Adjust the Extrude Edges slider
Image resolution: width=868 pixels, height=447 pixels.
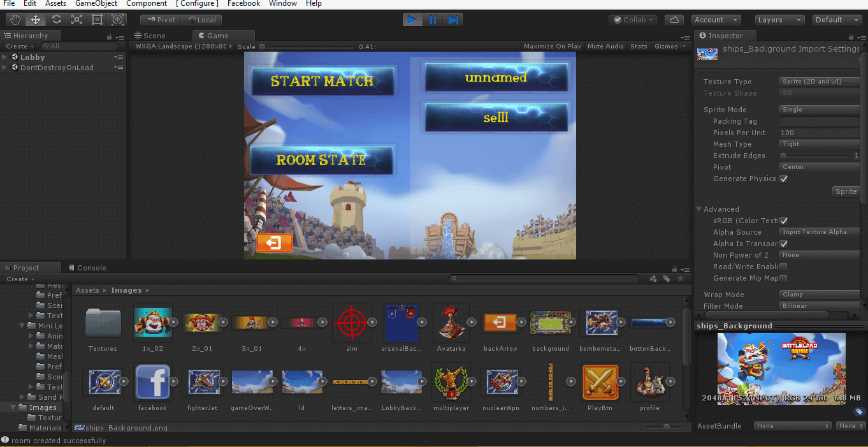point(815,156)
